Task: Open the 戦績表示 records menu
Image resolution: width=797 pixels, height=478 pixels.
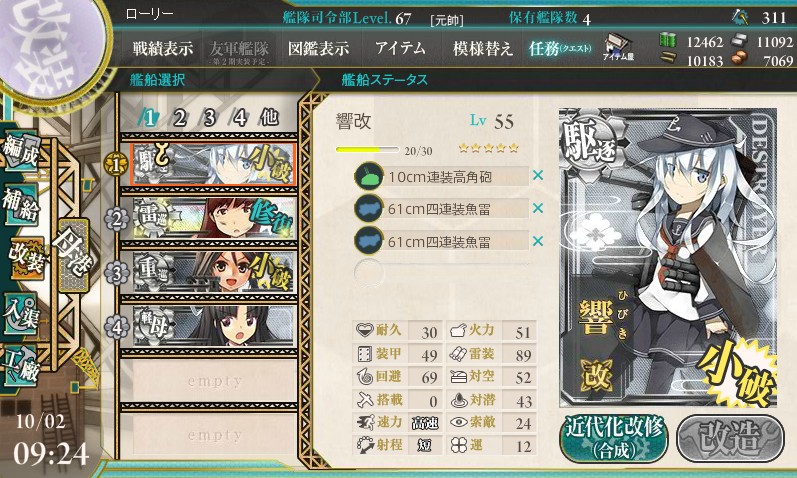Action: click(163, 48)
